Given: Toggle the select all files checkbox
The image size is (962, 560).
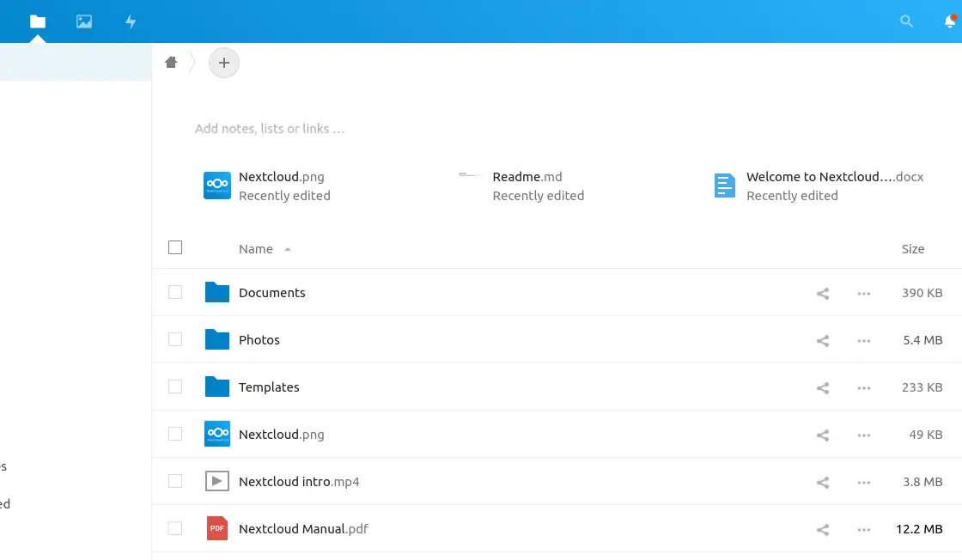Looking at the screenshot, I should (x=175, y=247).
